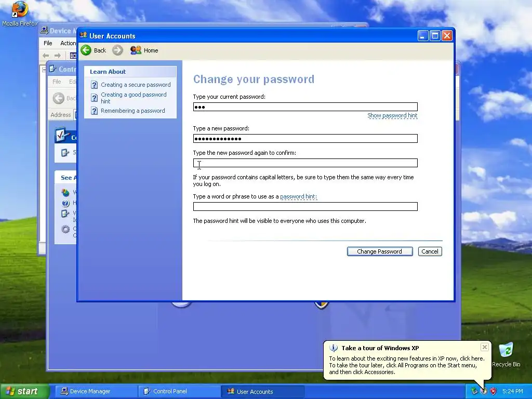
Task: Click the Control Panel window title icon
Action: (52, 69)
